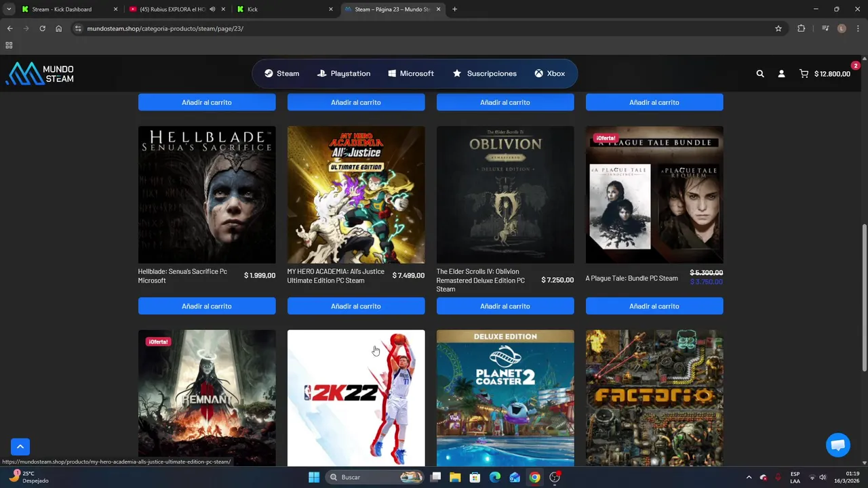Open the Planet Coaster 2 Deluxe cover
Viewport: 868px width, 488px height.
(x=505, y=398)
